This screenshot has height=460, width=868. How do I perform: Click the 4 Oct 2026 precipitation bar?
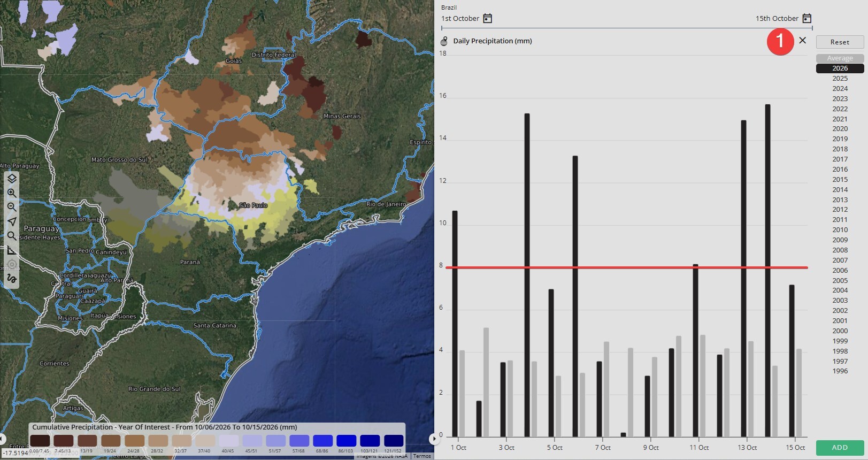click(527, 275)
